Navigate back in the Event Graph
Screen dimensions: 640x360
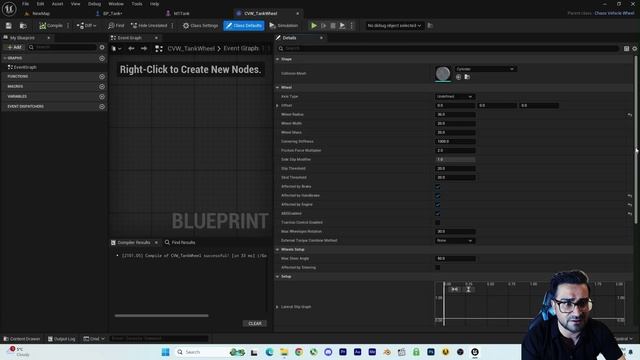coord(131,49)
